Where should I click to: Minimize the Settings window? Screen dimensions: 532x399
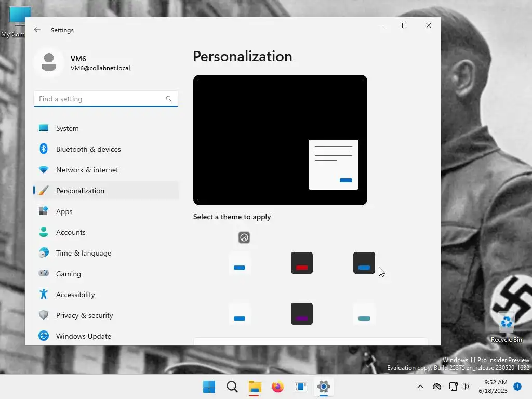[x=381, y=25]
